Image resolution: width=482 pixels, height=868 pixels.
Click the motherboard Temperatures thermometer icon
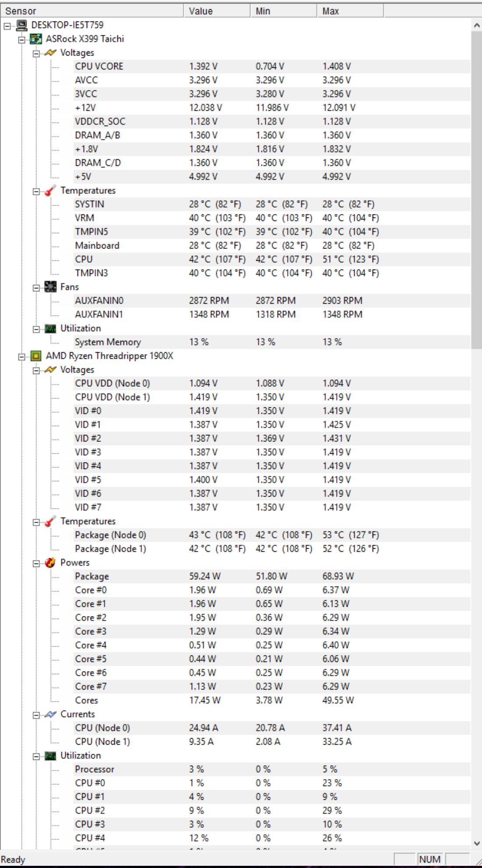[x=50, y=191]
